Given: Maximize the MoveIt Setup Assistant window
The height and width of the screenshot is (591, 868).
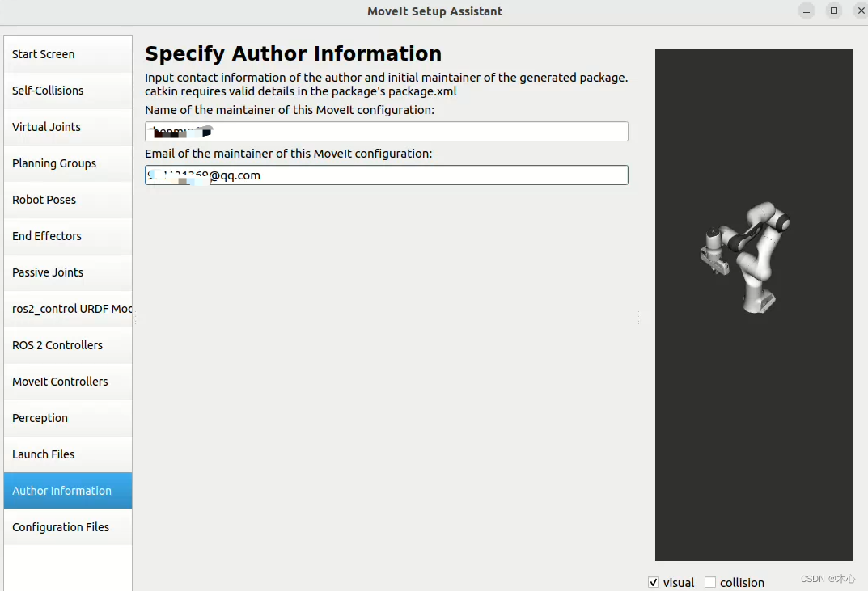Looking at the screenshot, I should point(834,11).
